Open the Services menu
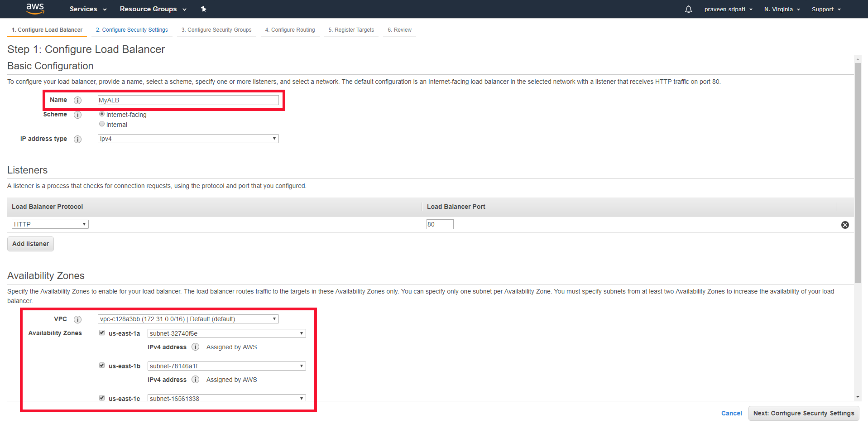868x429 pixels. (88, 9)
